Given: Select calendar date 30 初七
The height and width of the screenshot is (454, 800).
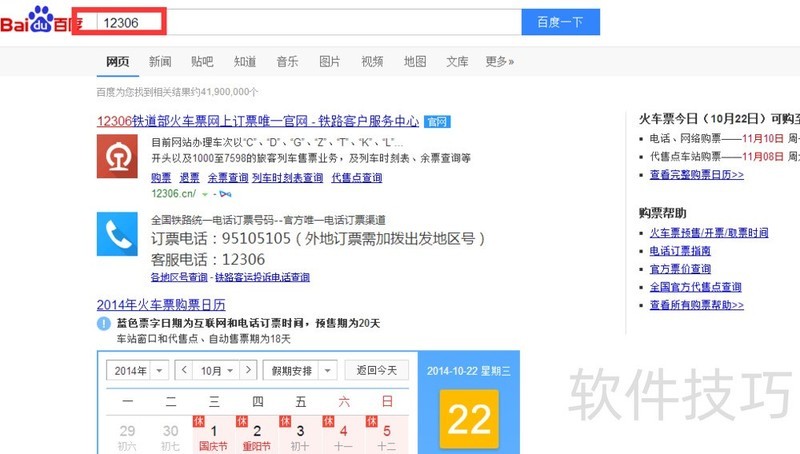Looking at the screenshot, I should (x=170, y=436).
